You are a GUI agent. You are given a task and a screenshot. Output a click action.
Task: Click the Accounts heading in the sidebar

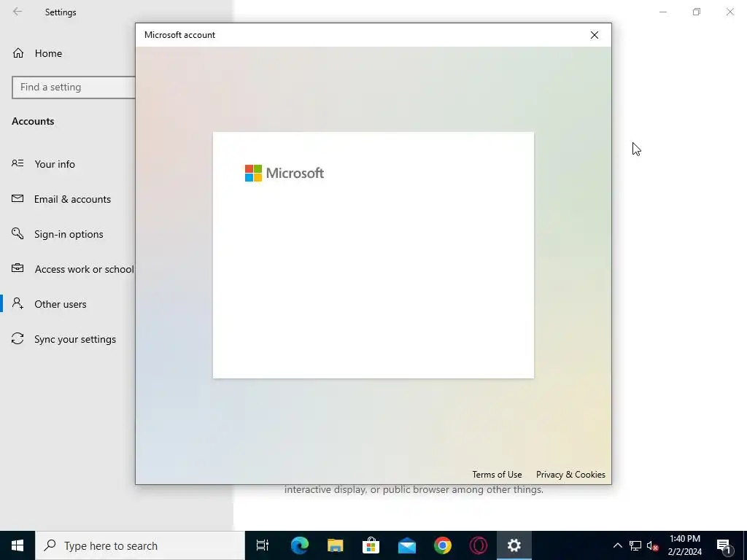[33, 121]
